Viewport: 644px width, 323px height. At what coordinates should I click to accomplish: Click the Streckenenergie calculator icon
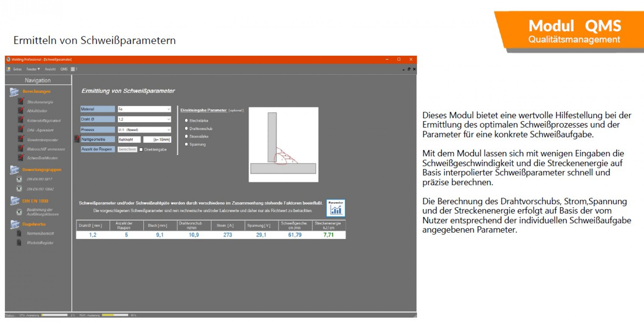click(21, 102)
